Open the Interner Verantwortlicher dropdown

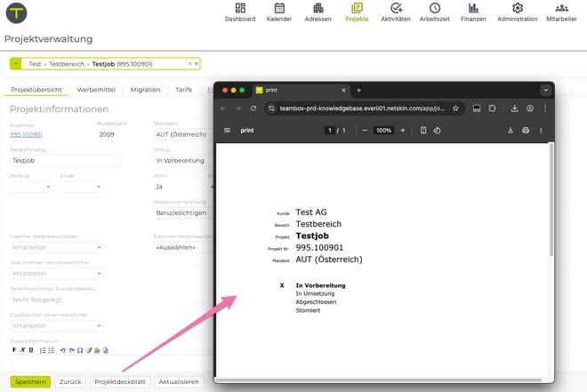(x=57, y=247)
